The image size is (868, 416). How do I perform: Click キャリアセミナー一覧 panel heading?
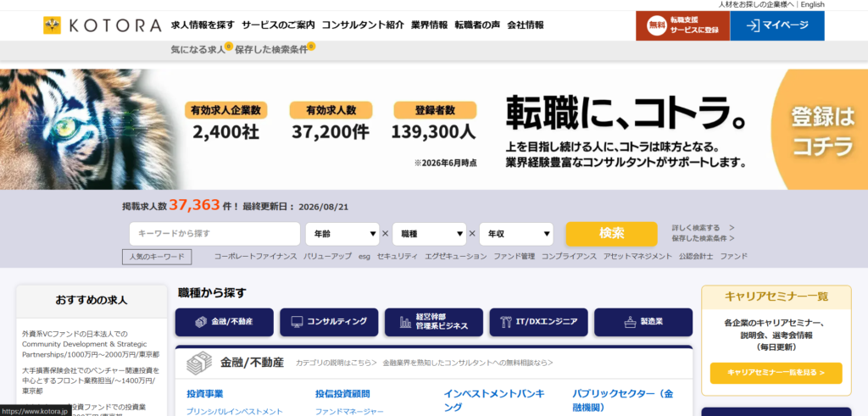click(x=776, y=297)
